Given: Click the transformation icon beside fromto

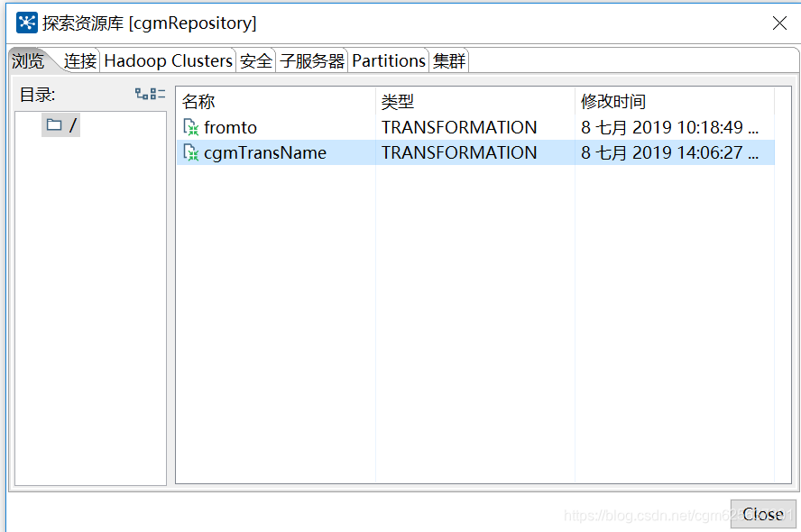Looking at the screenshot, I should 191,127.
